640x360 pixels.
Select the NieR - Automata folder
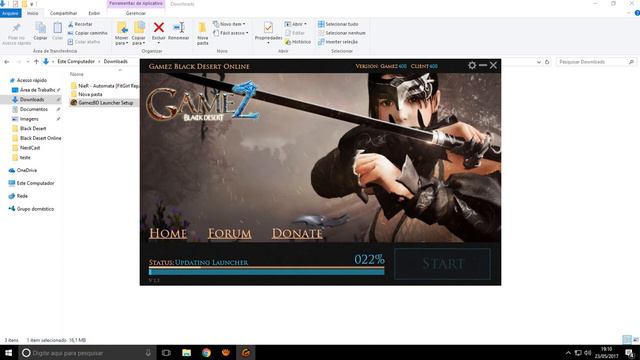(x=104, y=86)
